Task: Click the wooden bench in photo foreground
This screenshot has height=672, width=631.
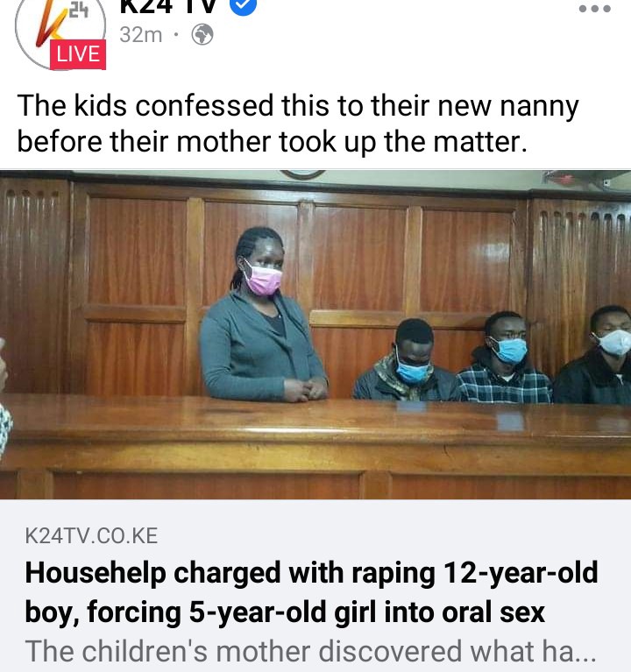Action: click(315, 446)
